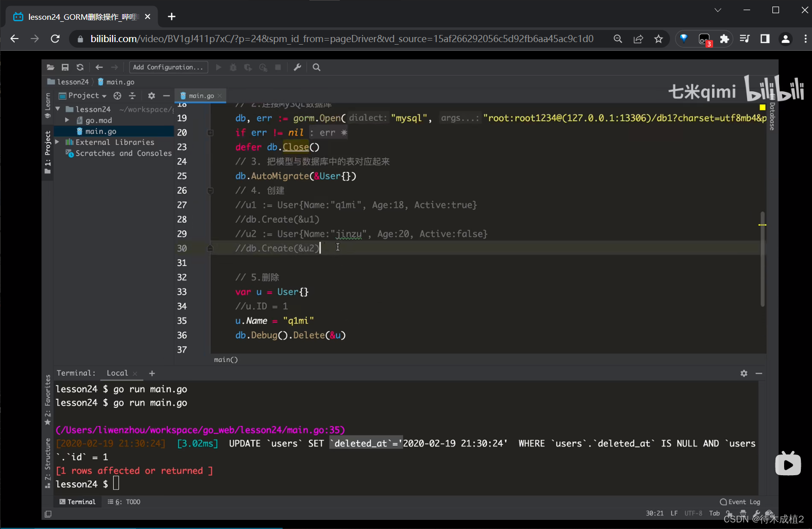Image resolution: width=812 pixels, height=529 pixels.
Task: Click the IDE open folder icon
Action: [x=50, y=67]
